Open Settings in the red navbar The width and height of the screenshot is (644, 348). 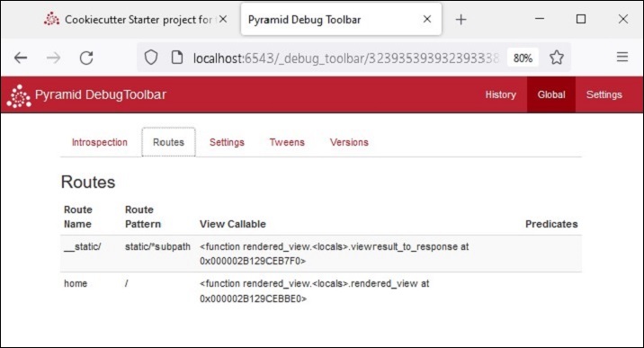604,94
